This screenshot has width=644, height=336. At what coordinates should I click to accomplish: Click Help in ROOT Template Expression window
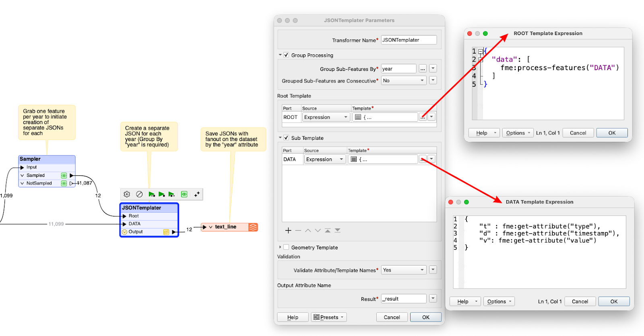484,133
